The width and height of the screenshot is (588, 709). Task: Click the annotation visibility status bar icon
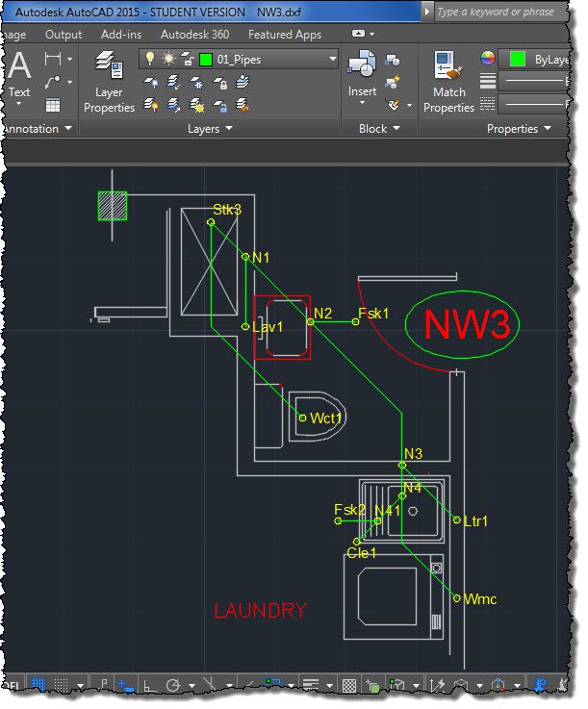pos(540,685)
